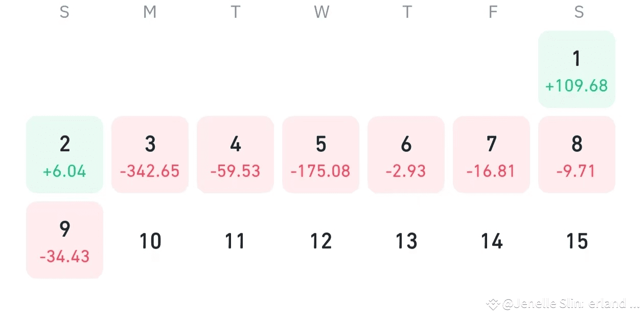The image size is (644, 315).
Task: Select calendar date 11
Action: (235, 241)
